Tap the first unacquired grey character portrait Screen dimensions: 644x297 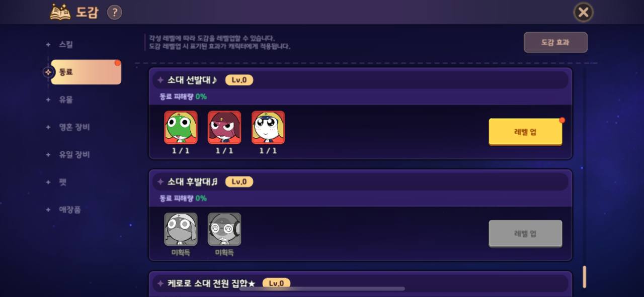(181, 229)
